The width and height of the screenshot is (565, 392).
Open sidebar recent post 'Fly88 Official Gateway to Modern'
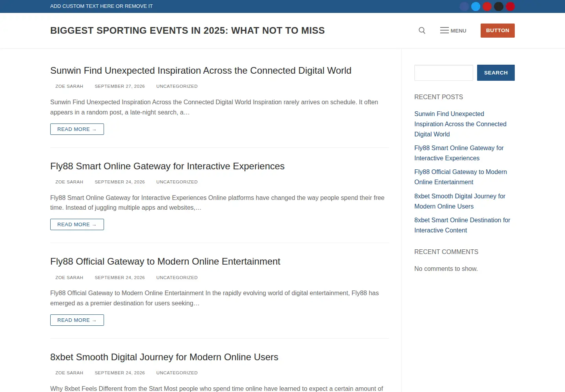tap(461, 177)
